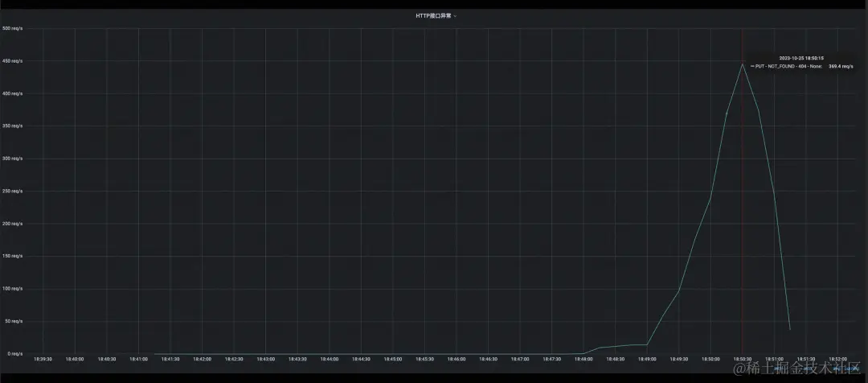Open the HTTP接口异常 panel title menu
The height and width of the screenshot is (383, 868).
pos(436,16)
